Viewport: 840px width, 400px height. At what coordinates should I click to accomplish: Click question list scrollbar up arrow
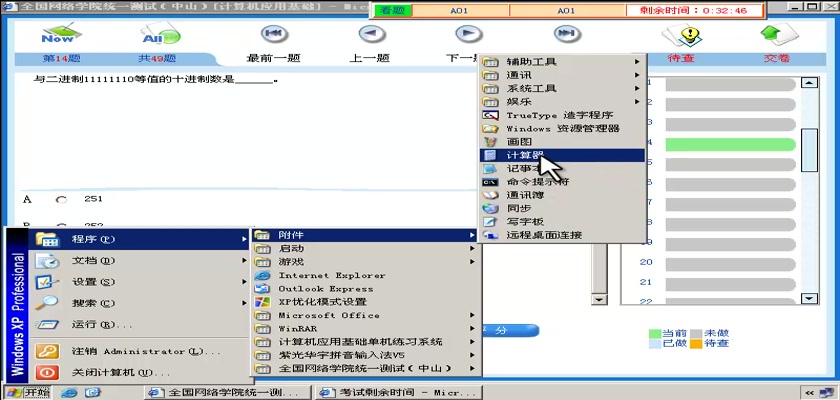coord(809,82)
